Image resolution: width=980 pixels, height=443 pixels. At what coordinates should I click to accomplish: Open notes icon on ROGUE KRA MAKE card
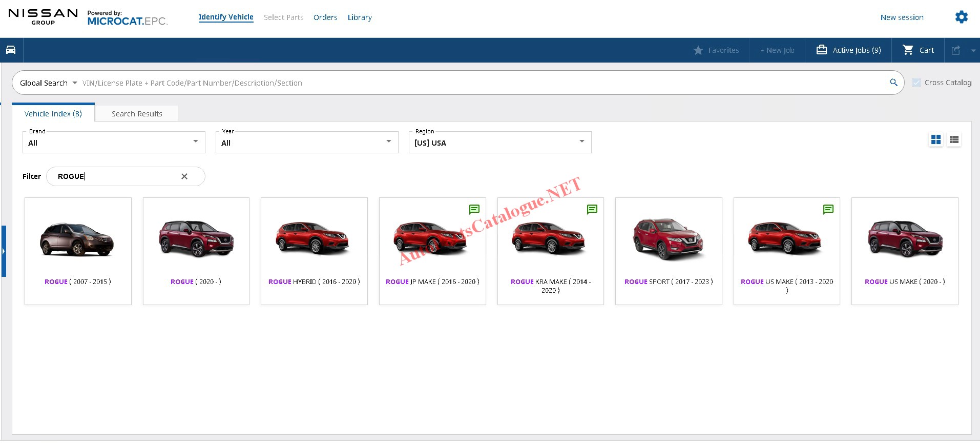[592, 209]
